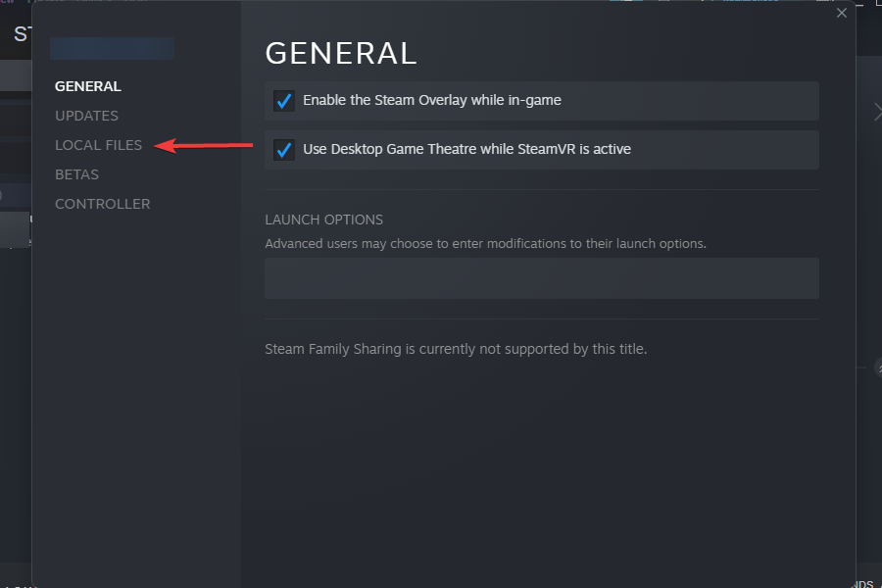Close the game properties dialog
Image resolution: width=882 pixels, height=588 pixels.
[x=841, y=13]
